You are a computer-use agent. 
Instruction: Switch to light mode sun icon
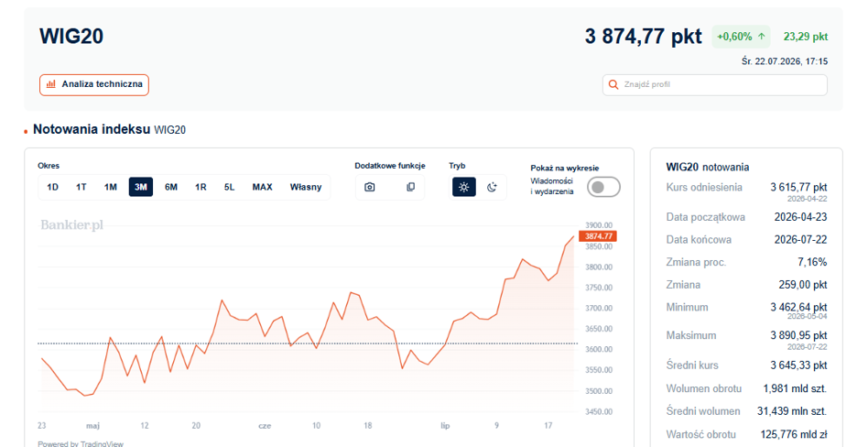point(464,187)
